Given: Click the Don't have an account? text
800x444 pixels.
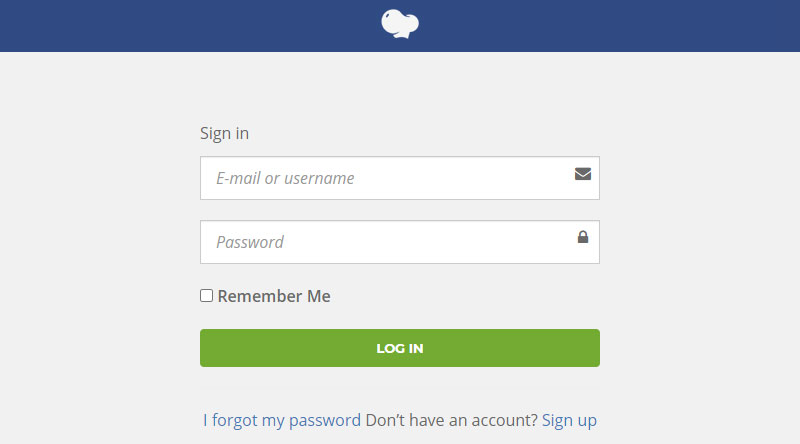Looking at the screenshot, I should (452, 420).
